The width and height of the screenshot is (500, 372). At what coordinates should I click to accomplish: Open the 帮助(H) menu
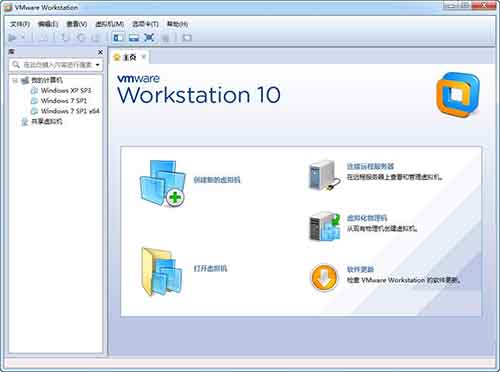point(177,24)
